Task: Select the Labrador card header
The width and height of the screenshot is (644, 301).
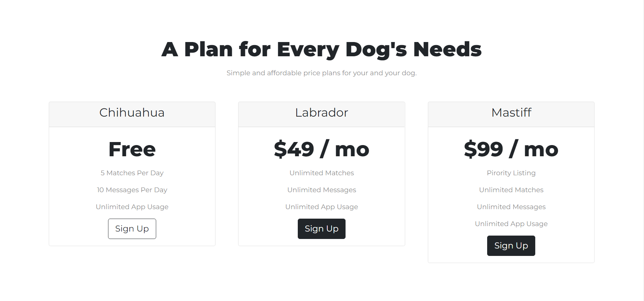Action: click(x=321, y=113)
